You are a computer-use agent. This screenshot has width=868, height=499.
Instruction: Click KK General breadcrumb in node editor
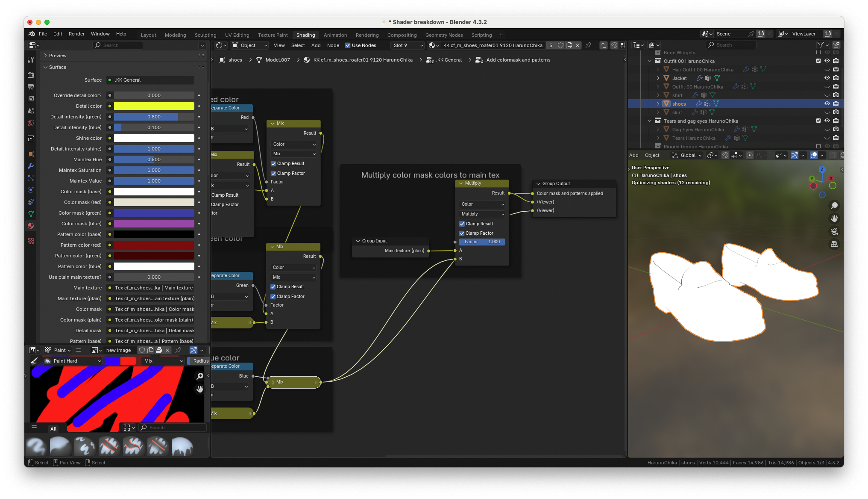click(449, 60)
